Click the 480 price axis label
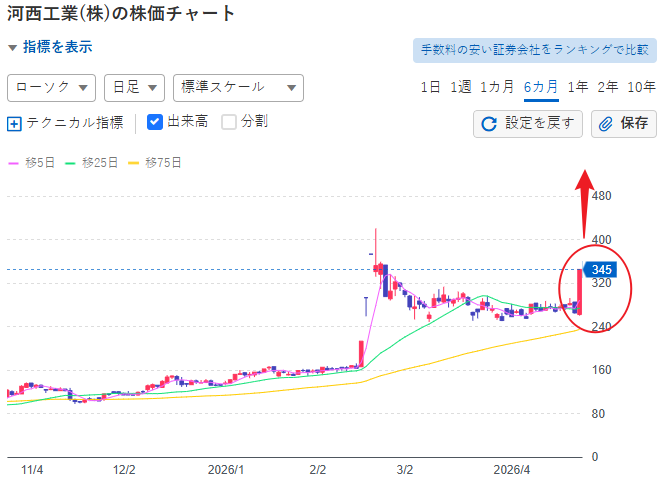The image size is (668, 485). point(602,196)
